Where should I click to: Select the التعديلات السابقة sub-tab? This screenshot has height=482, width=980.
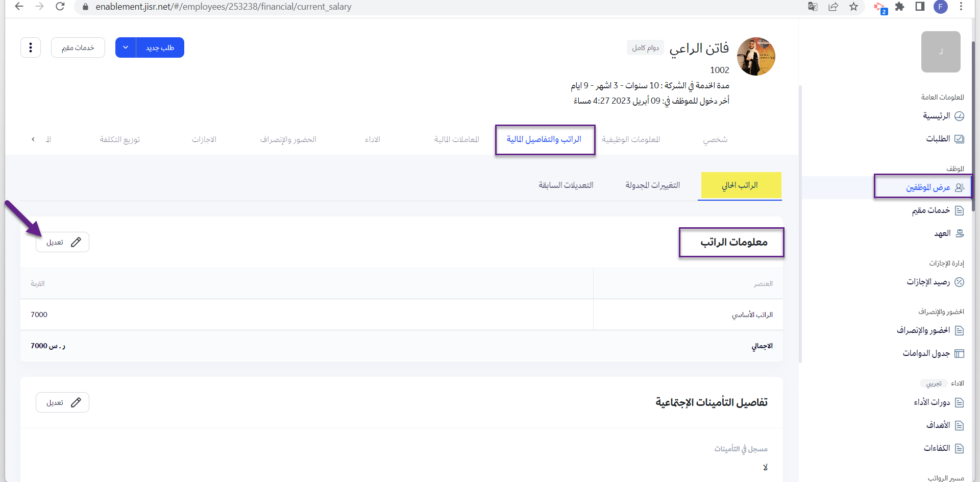click(566, 185)
